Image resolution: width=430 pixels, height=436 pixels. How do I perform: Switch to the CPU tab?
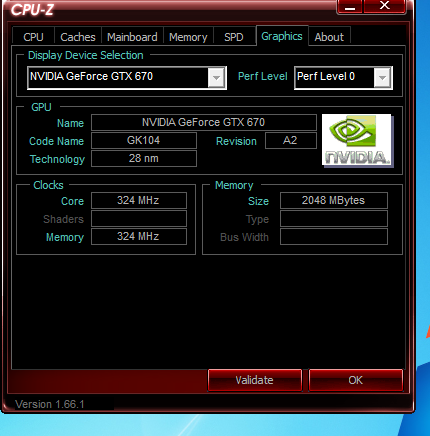point(33,37)
